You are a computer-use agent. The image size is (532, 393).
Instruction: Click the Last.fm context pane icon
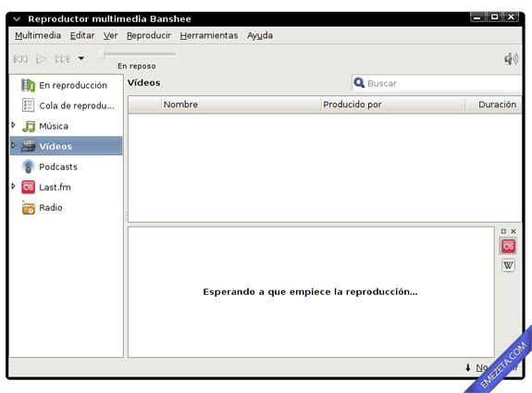point(508,246)
